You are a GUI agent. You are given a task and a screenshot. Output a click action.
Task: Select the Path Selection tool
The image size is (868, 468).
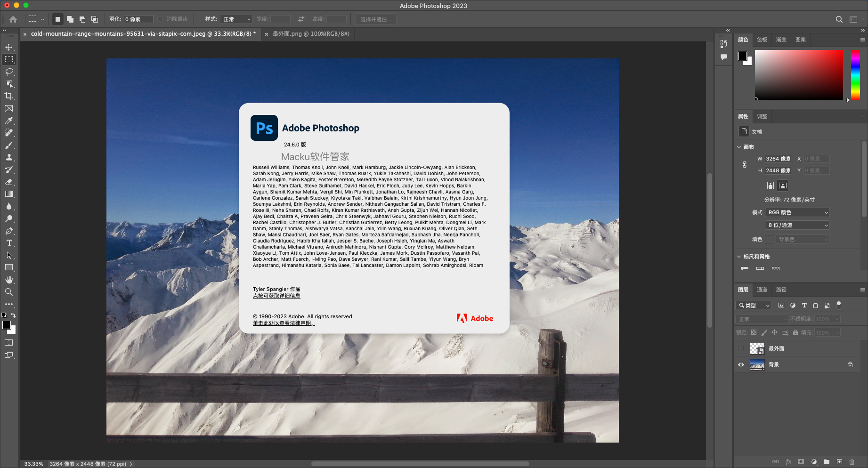[9, 255]
